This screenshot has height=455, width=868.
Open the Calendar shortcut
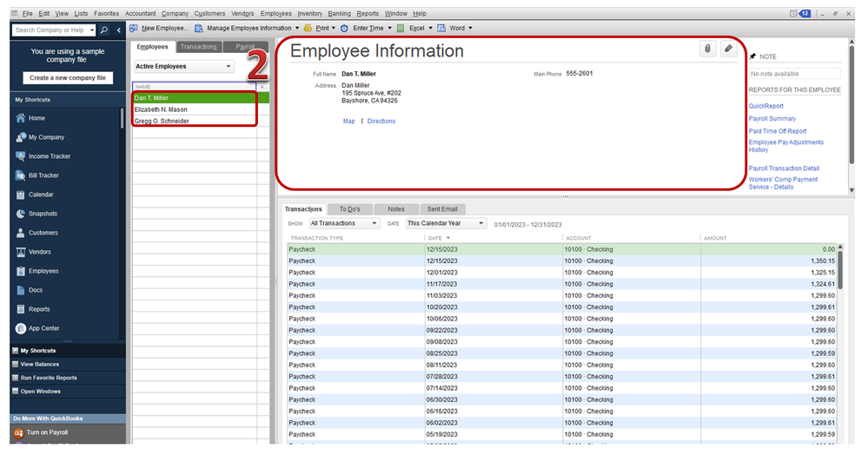point(35,195)
